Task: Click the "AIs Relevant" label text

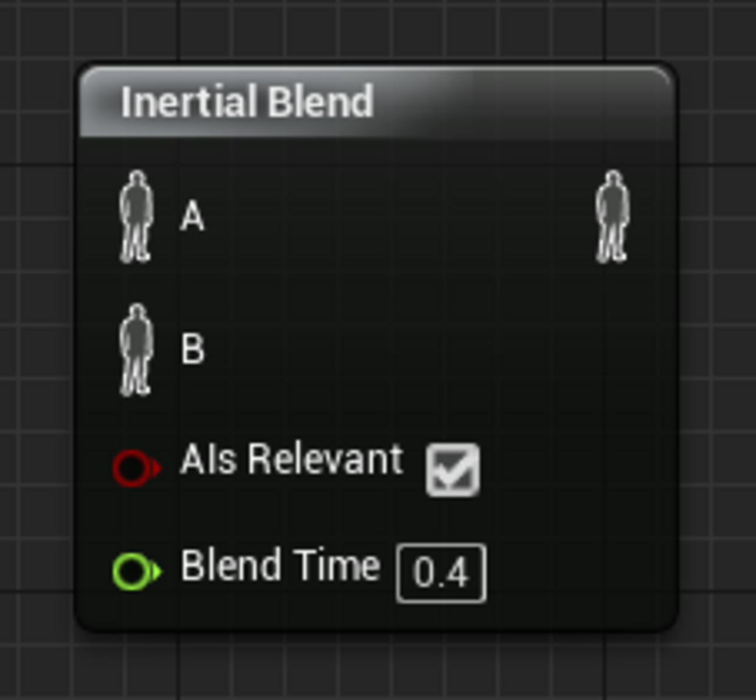Action: click(x=291, y=460)
